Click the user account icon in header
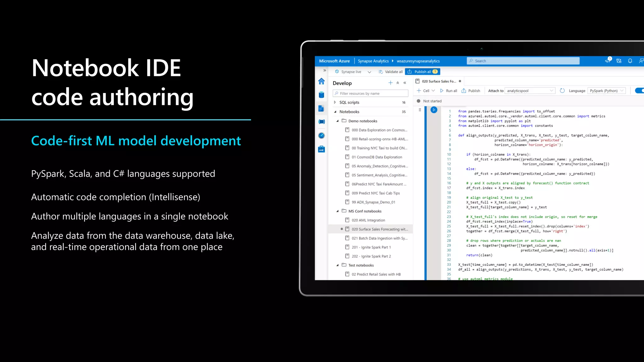 pyautogui.click(x=641, y=61)
